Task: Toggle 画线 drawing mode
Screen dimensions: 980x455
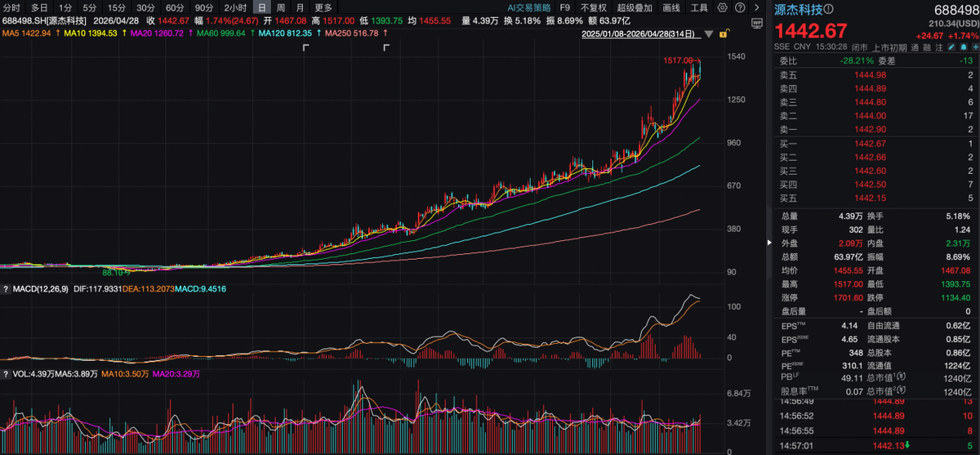Action: tap(670, 7)
